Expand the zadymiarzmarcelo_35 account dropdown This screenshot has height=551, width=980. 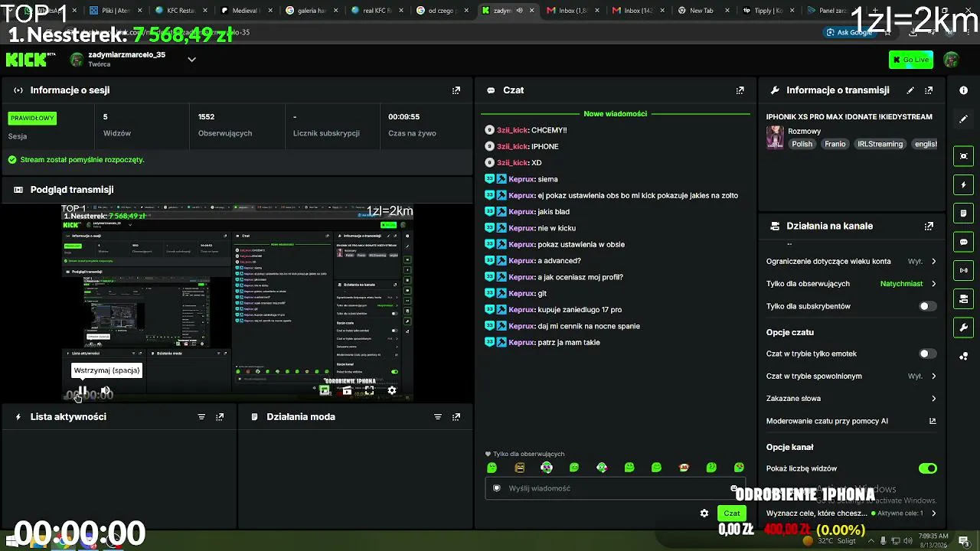pyautogui.click(x=191, y=60)
